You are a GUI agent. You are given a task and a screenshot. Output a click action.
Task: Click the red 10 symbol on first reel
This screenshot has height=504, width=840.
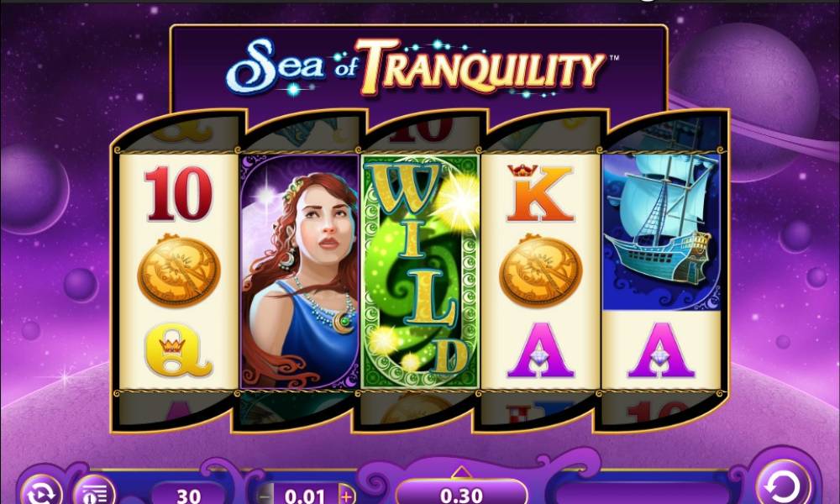(178, 193)
